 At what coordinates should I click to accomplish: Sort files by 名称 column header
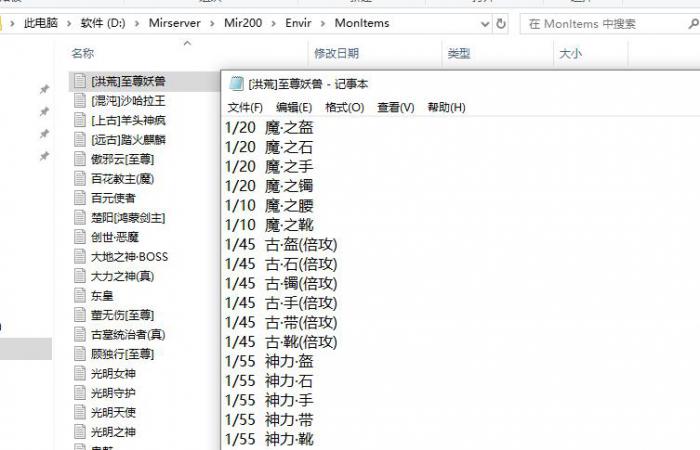pos(83,54)
